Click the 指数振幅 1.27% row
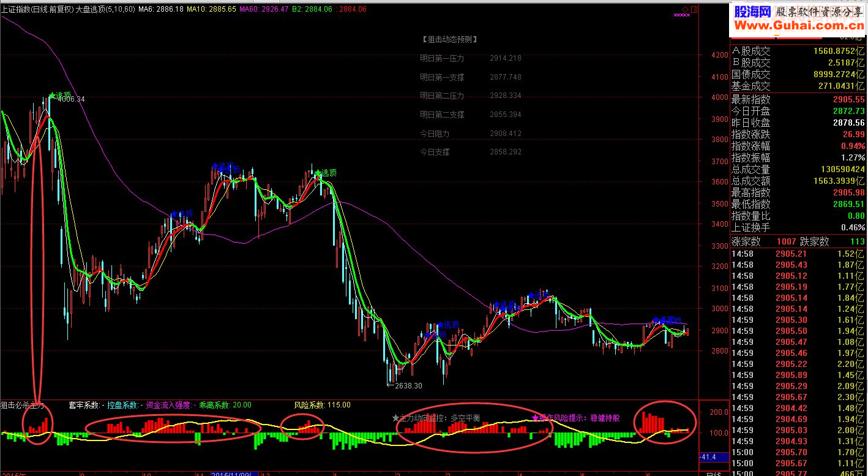Viewport: 868px width, 476px height. (x=798, y=157)
